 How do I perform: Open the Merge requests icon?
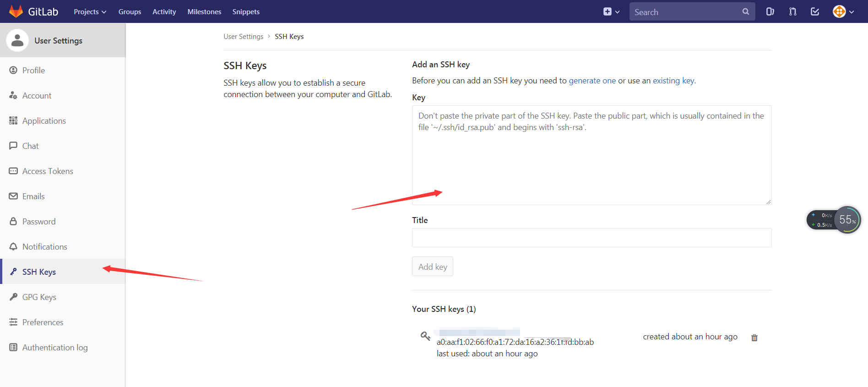pos(792,12)
